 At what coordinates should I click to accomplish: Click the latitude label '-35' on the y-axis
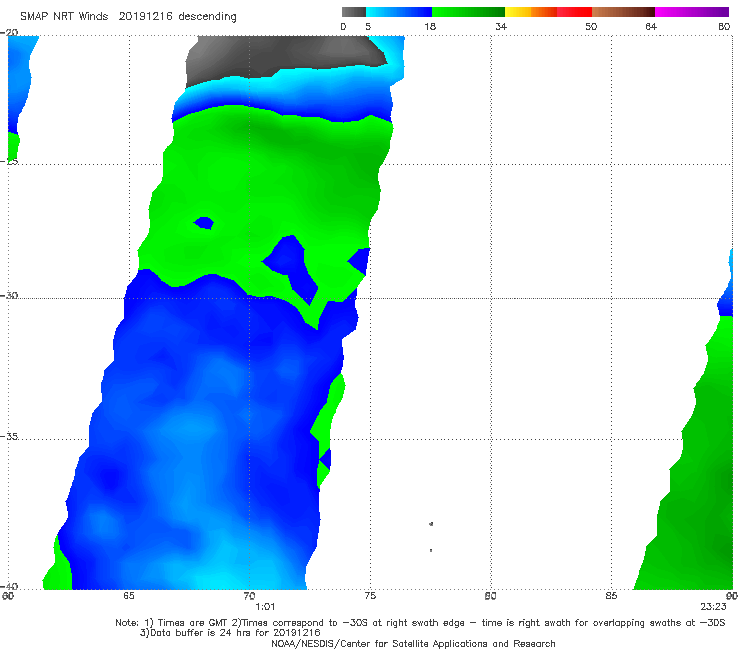(x=9, y=437)
